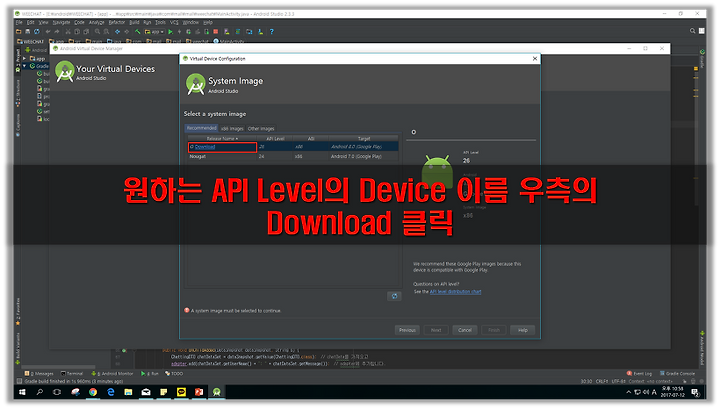720x409 pixels.
Task: Click the Redo toolbar arrow
Action: click(x=57, y=32)
